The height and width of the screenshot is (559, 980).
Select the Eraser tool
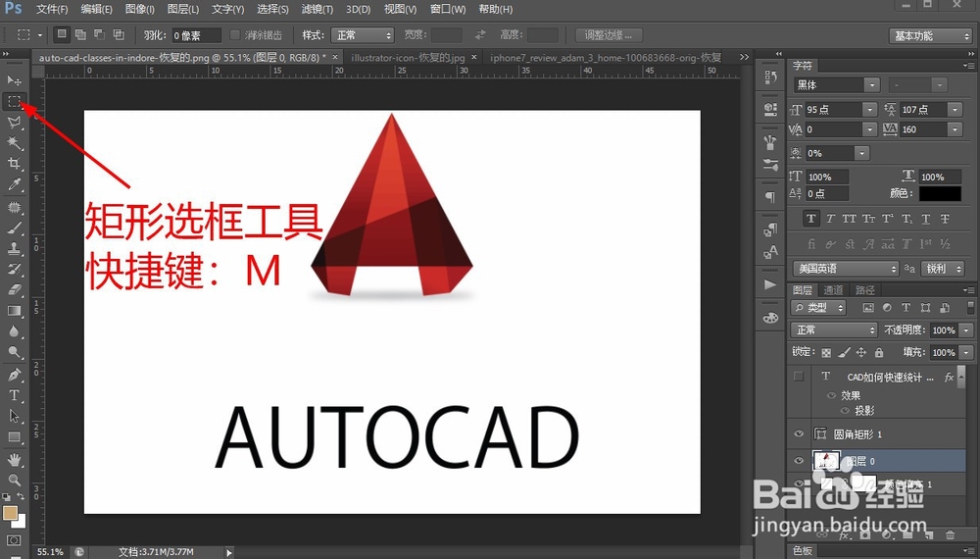[x=14, y=289]
